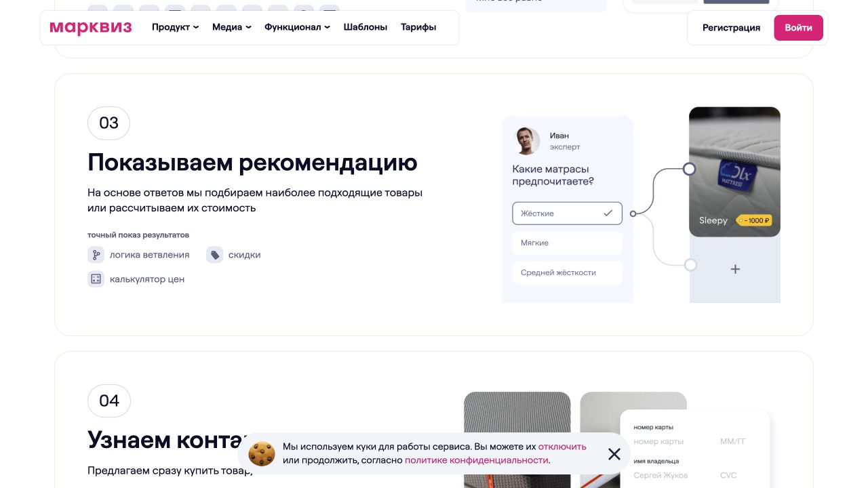The image size is (868, 488).
Task: Click the отключить cookies link
Action: point(562,447)
